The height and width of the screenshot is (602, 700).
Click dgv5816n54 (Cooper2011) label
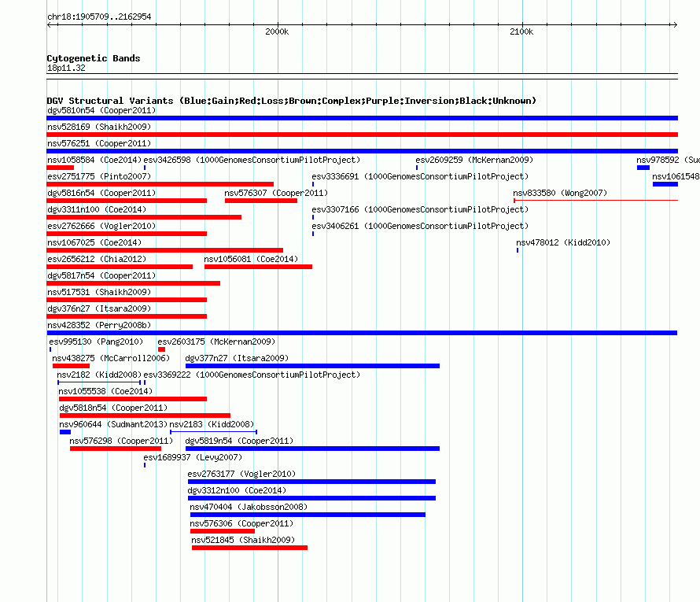pos(101,193)
